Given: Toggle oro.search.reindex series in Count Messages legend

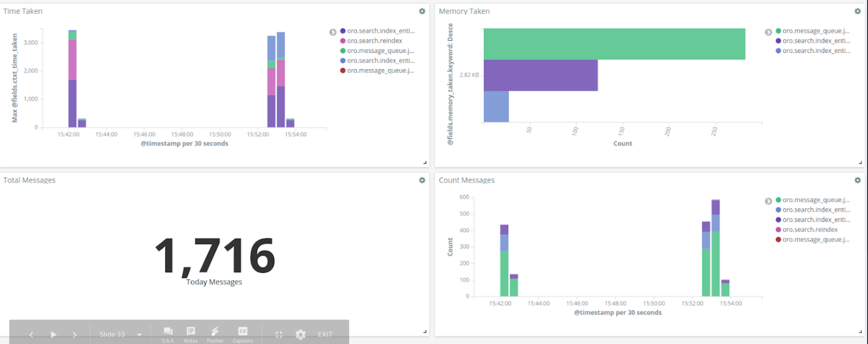Looking at the screenshot, I should tap(810, 230).
